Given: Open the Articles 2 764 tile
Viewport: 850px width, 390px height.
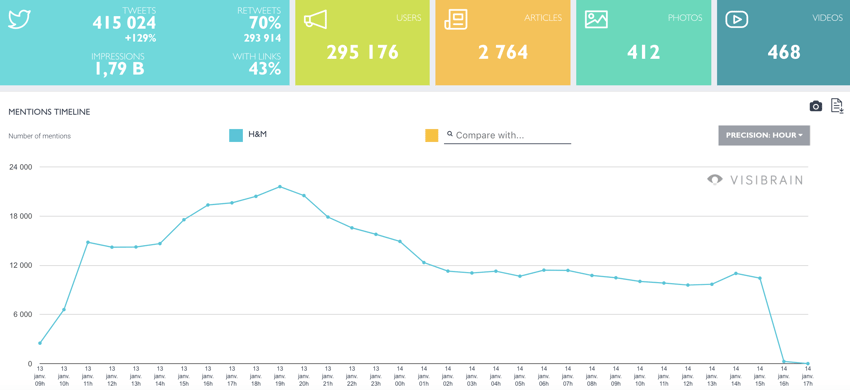Looking at the screenshot, I should [x=503, y=42].
